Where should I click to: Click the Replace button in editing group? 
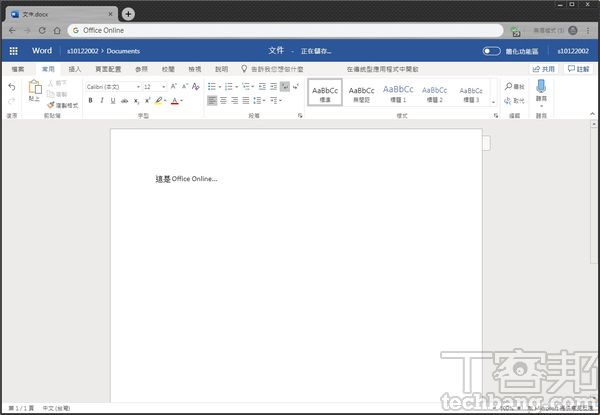[x=514, y=101]
